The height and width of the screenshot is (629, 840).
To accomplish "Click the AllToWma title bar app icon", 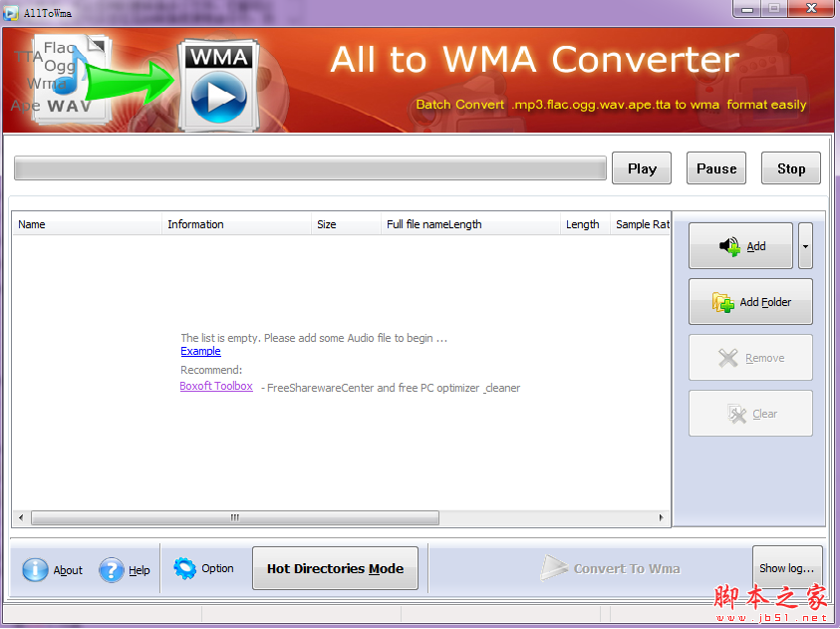I will click(x=11, y=13).
